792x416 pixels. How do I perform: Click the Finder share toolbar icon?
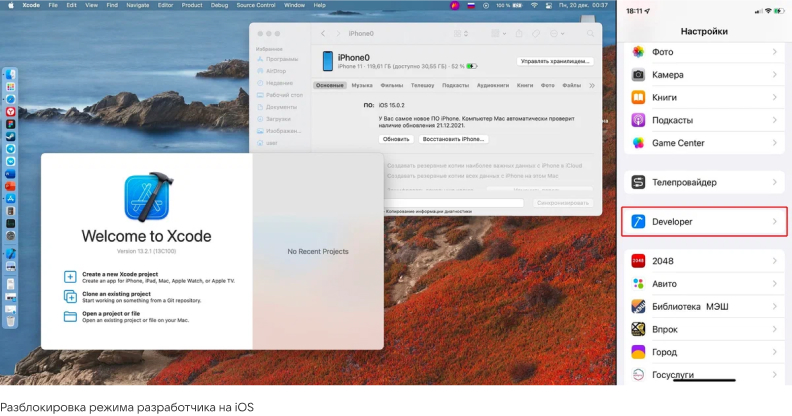[519, 33]
